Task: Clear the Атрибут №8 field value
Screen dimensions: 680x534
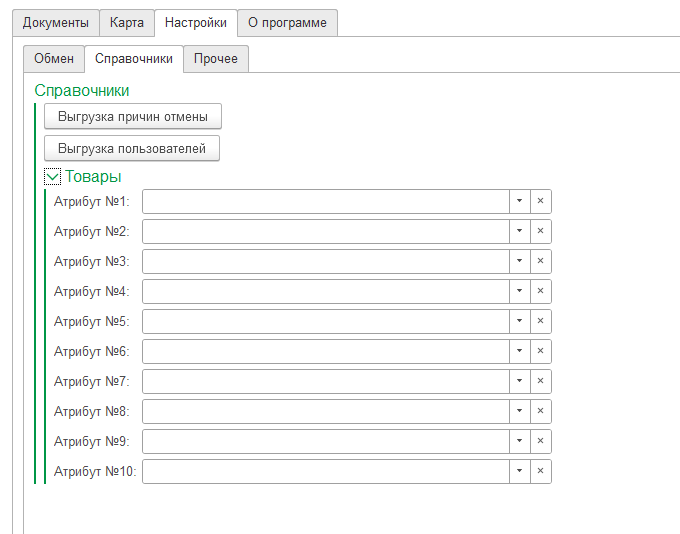Action: 540,411
